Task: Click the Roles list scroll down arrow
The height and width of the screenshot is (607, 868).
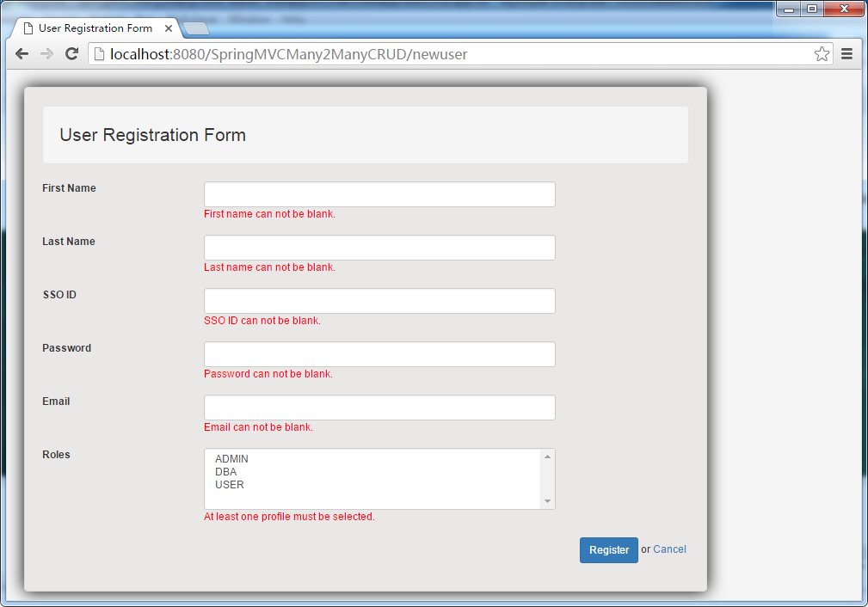Action: (547, 500)
